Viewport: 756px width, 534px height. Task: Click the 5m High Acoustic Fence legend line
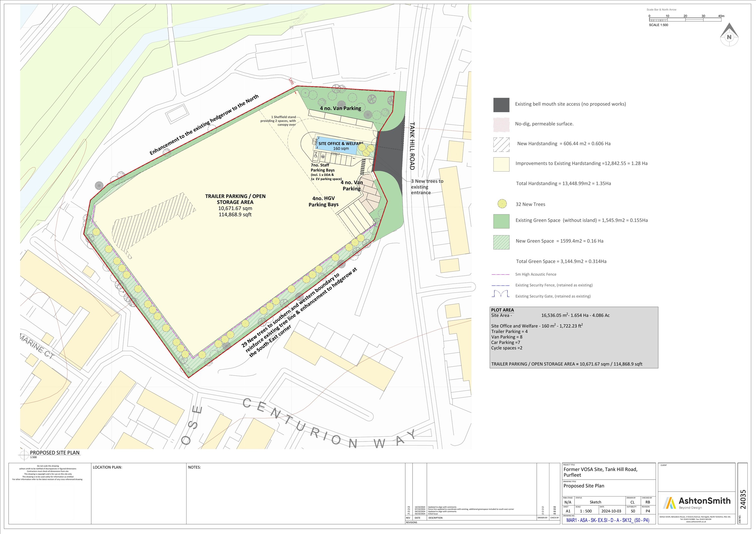(500, 274)
